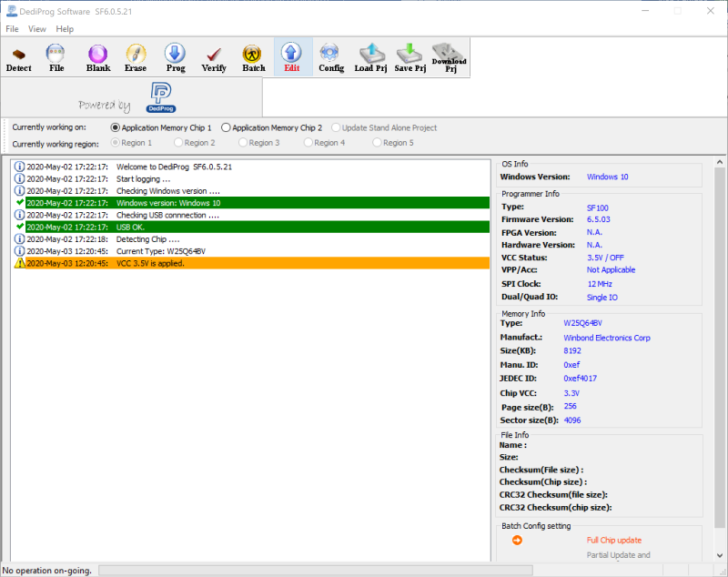
Task: Click the operation progress bar in status bar
Action: (x=316, y=570)
